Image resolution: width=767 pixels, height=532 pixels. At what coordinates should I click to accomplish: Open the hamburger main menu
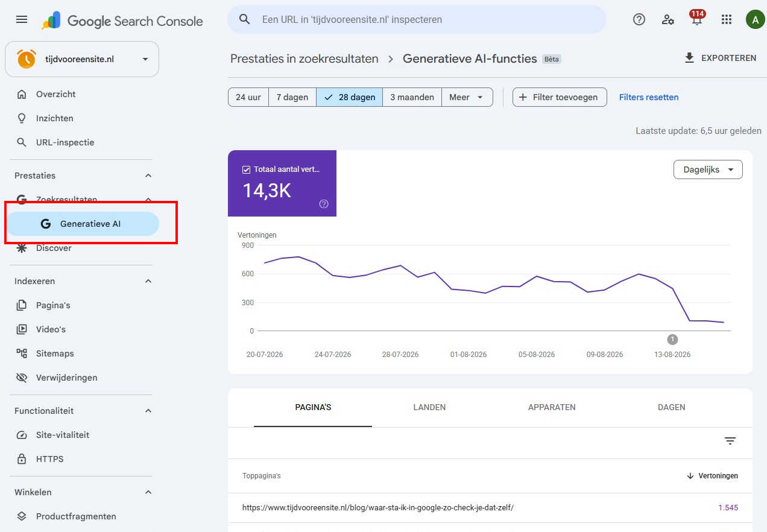(x=22, y=19)
